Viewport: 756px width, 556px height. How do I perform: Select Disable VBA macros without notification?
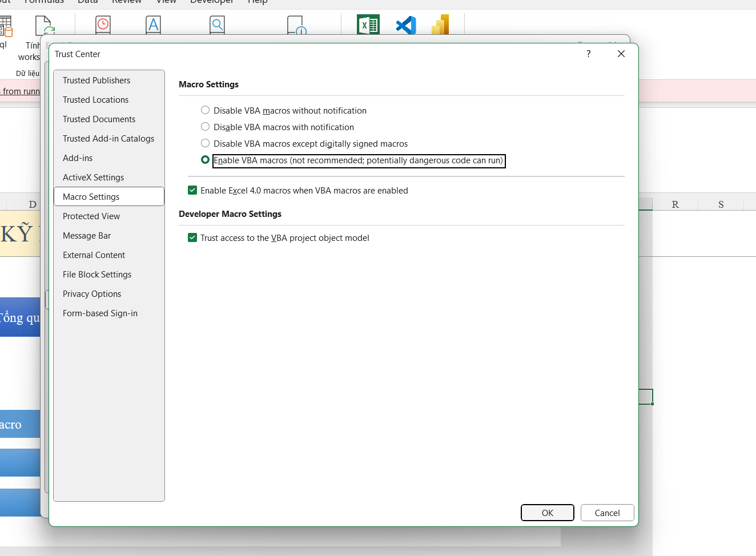click(x=206, y=110)
